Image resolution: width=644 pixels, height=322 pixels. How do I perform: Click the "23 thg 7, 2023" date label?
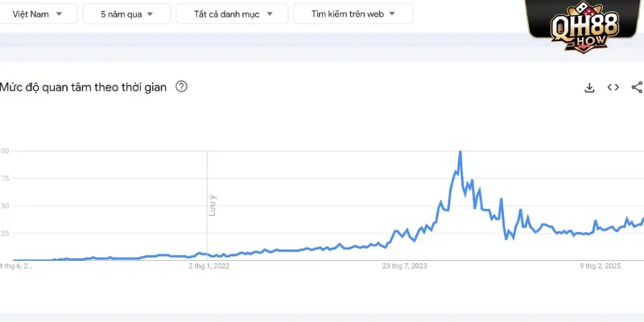[404, 266]
